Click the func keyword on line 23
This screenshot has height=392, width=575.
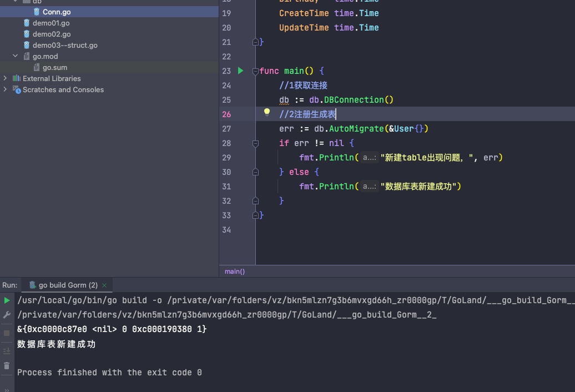tap(269, 71)
